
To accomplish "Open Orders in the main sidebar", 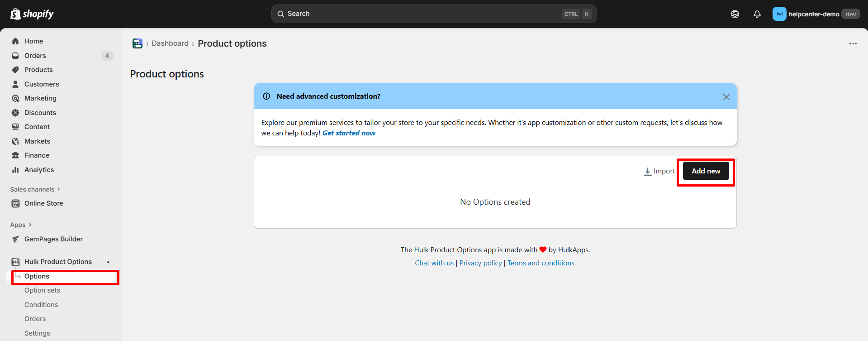I will click(x=35, y=56).
